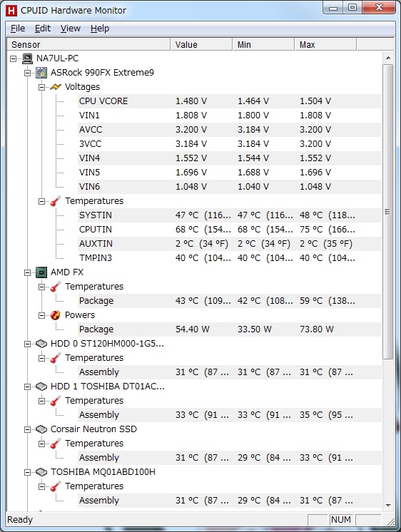401x532 pixels.
Task: Collapse the Corsair Neutron SSD node
Action: (x=28, y=429)
